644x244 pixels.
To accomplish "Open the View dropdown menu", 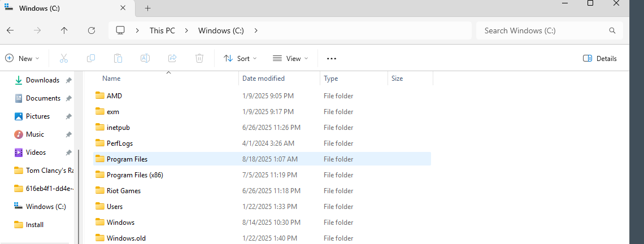I will (290, 58).
